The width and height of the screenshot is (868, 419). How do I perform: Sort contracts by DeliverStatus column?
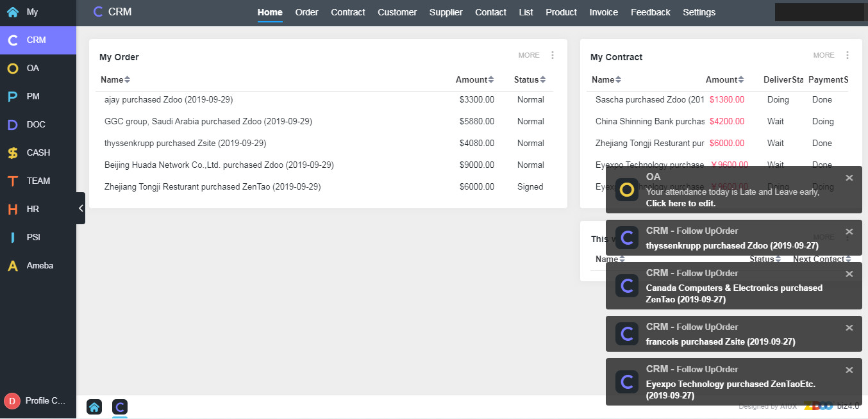(783, 80)
